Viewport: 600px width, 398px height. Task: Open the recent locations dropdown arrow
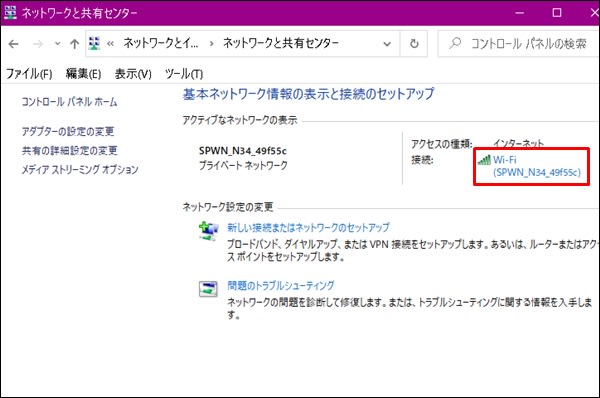tap(57, 44)
